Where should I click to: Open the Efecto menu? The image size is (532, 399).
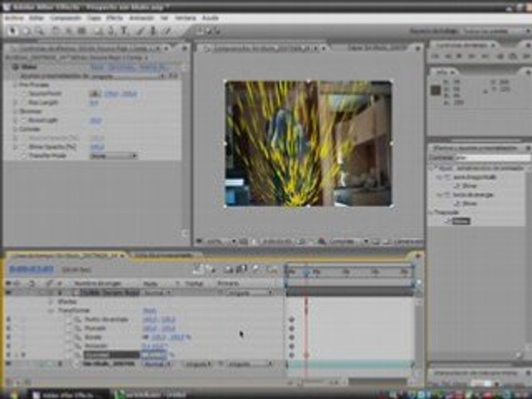coord(114,18)
